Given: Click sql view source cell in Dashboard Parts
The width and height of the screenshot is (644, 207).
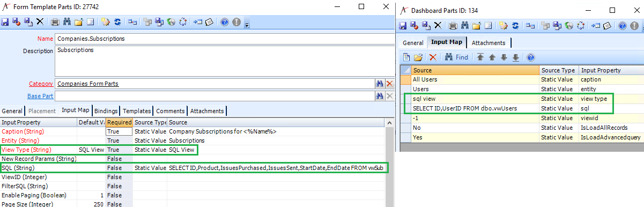Looking at the screenshot, I should click(475, 99).
